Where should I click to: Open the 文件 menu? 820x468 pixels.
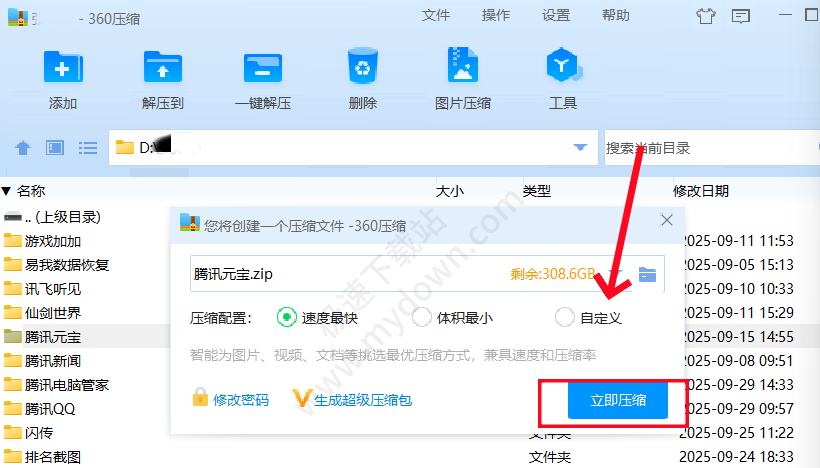point(436,16)
